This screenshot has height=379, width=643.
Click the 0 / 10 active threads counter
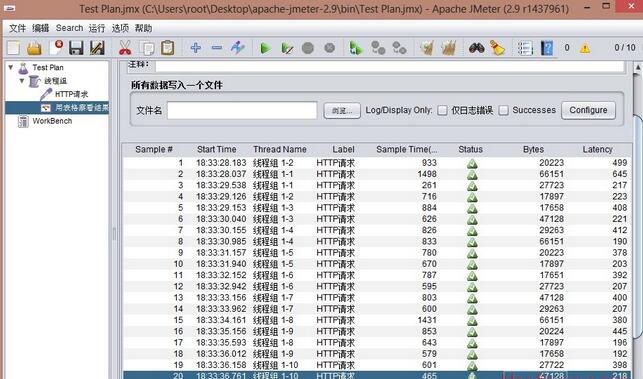(x=625, y=48)
